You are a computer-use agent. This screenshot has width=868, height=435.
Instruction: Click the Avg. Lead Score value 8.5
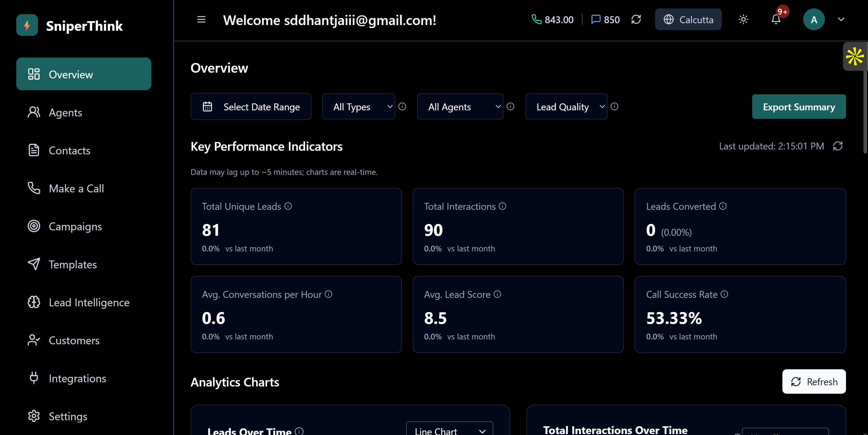(435, 318)
